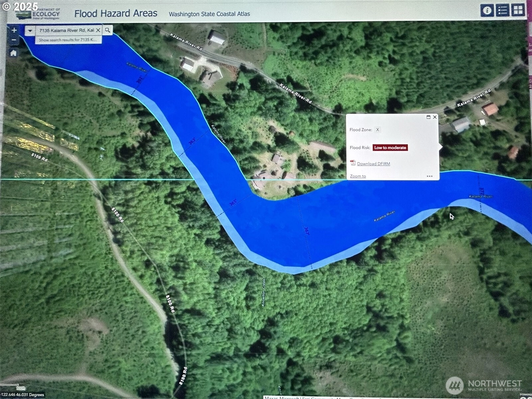
Task: Zoom in with the plus button
Action: (x=14, y=31)
